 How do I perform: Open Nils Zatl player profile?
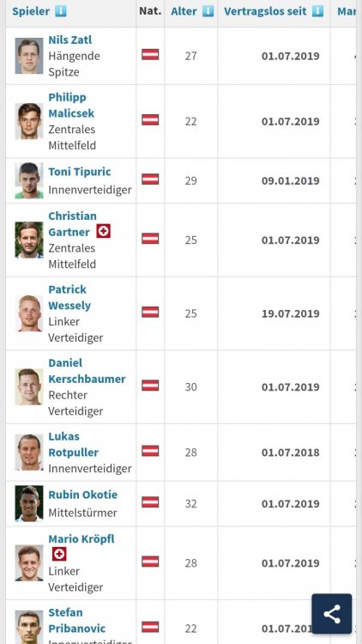(x=70, y=39)
